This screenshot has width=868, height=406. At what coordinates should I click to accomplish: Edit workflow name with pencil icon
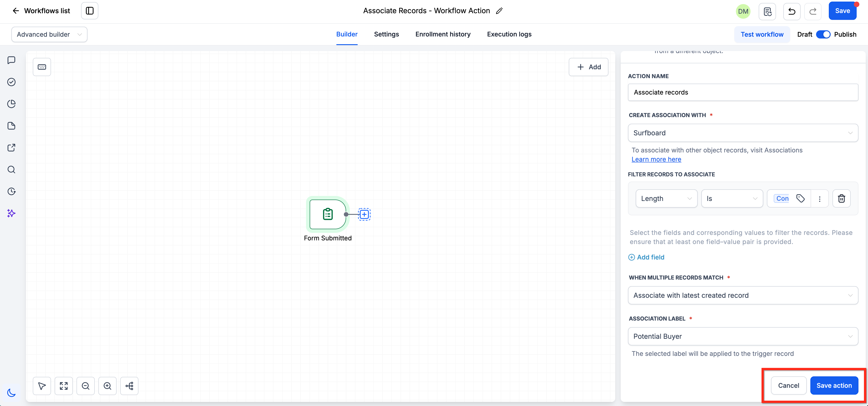499,11
